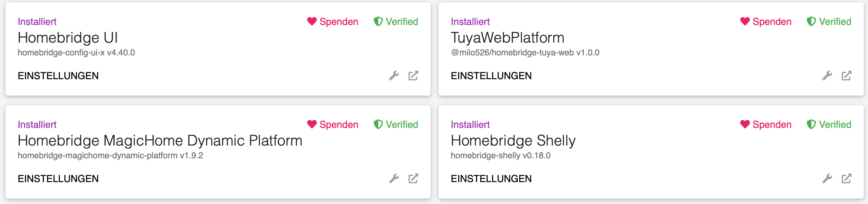Open external link icon for TuyaWebPlatform
Screen dimensions: 868x204
(x=846, y=76)
